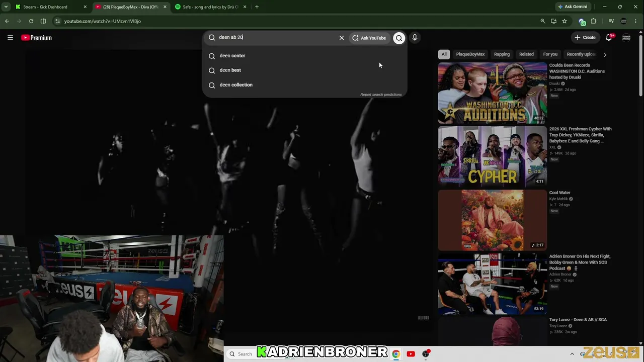Open the Extensions puzzle icon
Viewport: 644px width, 362px height.
point(594,21)
